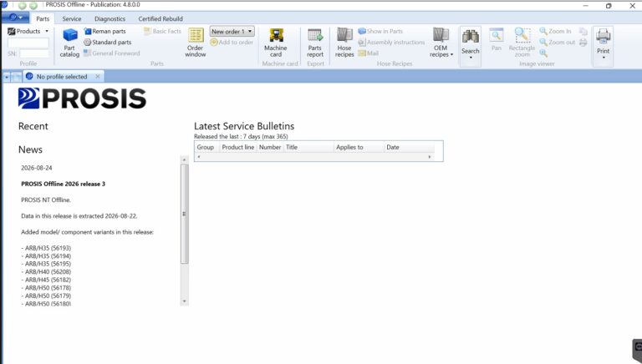Close the No profile selected tab
The width and height of the screenshot is (642, 364).
[98, 76]
